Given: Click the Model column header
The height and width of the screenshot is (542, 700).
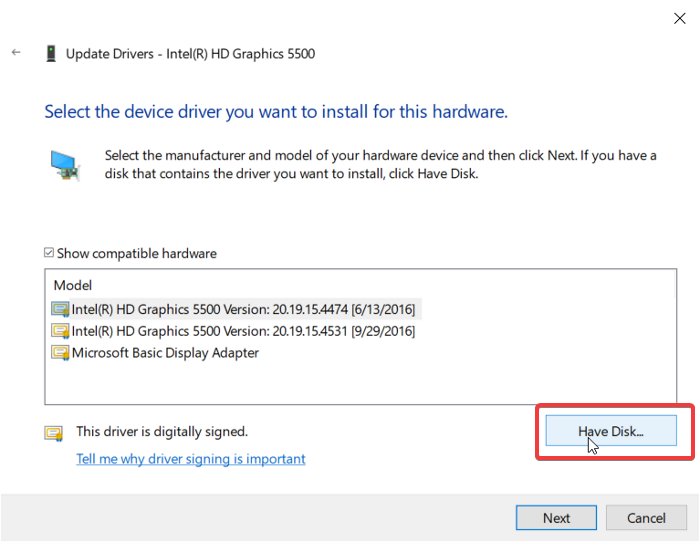Looking at the screenshot, I should 73,286.
